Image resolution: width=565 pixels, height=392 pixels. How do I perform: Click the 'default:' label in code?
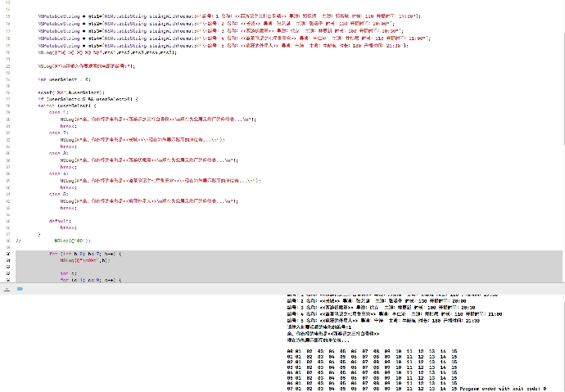tap(60, 222)
